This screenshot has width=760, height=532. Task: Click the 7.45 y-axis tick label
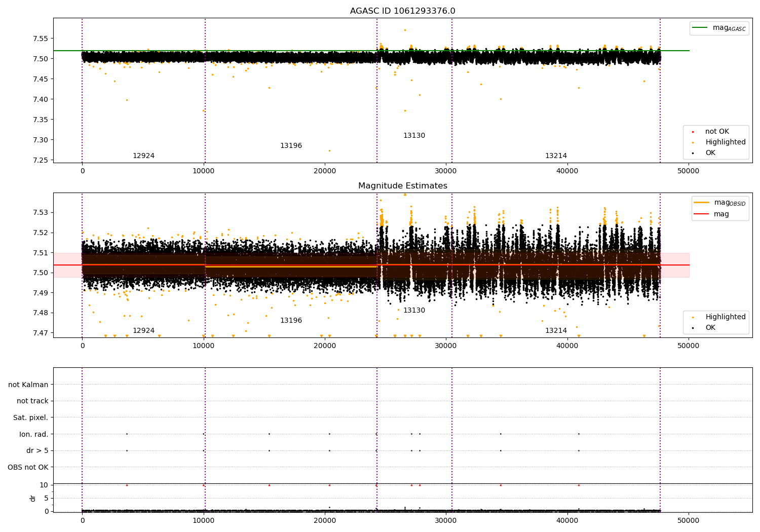(x=41, y=79)
